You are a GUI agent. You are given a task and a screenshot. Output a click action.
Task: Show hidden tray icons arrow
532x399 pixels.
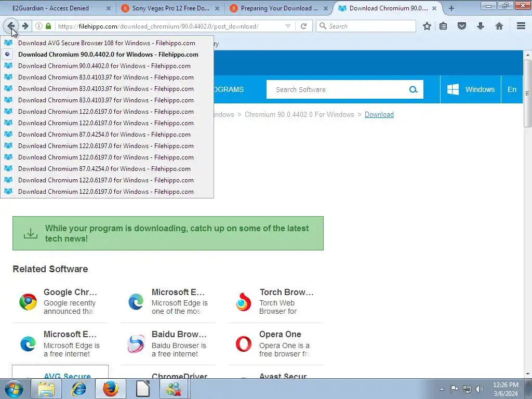442,389
